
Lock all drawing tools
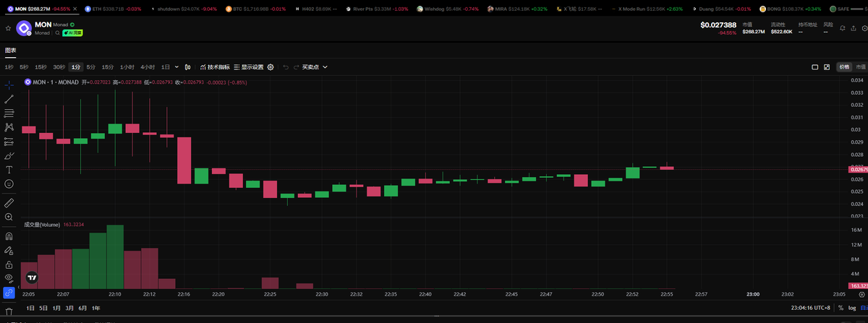pos(9,264)
